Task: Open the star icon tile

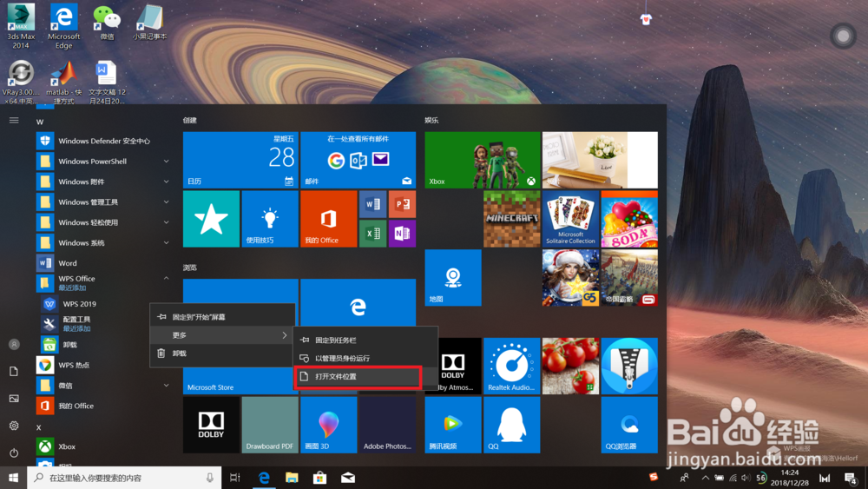Action: point(211,219)
